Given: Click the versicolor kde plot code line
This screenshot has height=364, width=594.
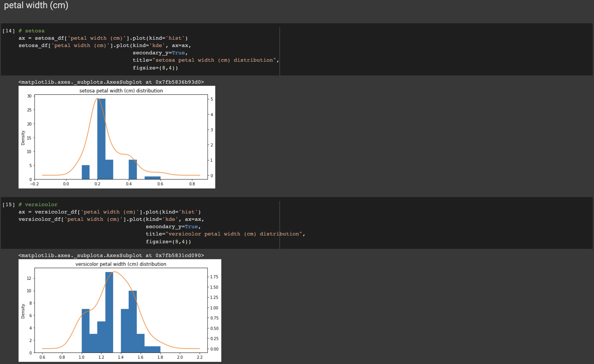Looking at the screenshot, I should point(111,219).
